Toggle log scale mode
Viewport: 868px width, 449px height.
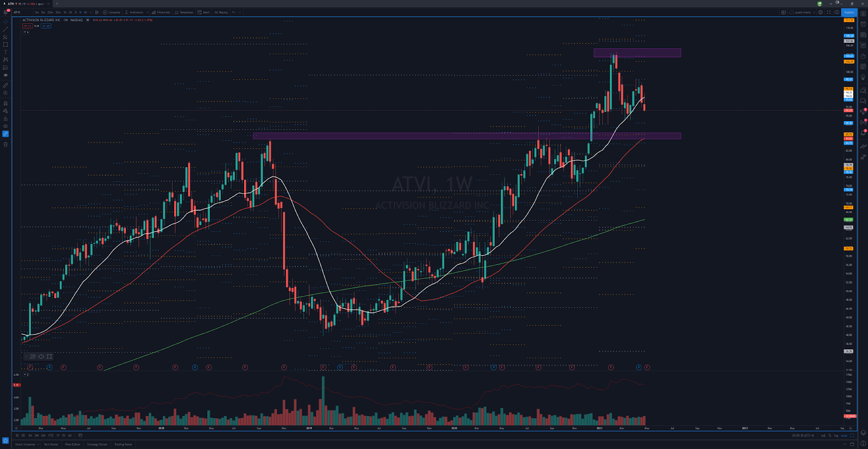pyautogui.click(x=836, y=435)
